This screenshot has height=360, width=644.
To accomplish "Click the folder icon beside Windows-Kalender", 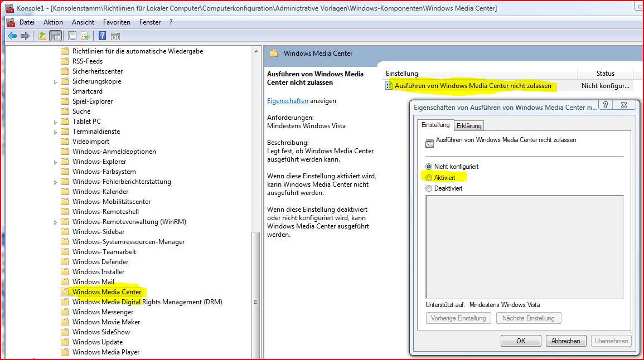I will [x=65, y=192].
